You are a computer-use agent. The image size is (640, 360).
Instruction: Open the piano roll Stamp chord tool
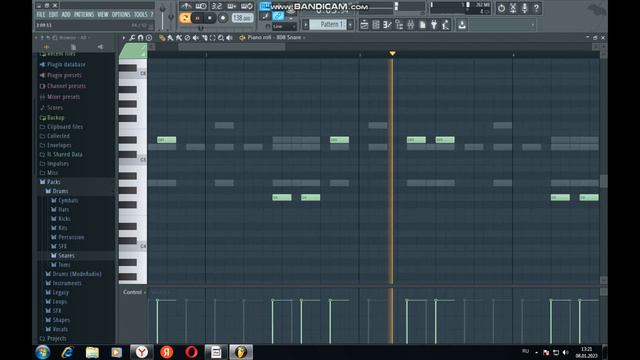pos(149,38)
